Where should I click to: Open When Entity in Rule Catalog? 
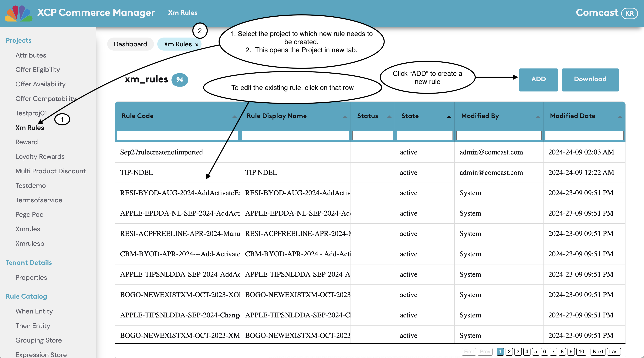(x=34, y=311)
